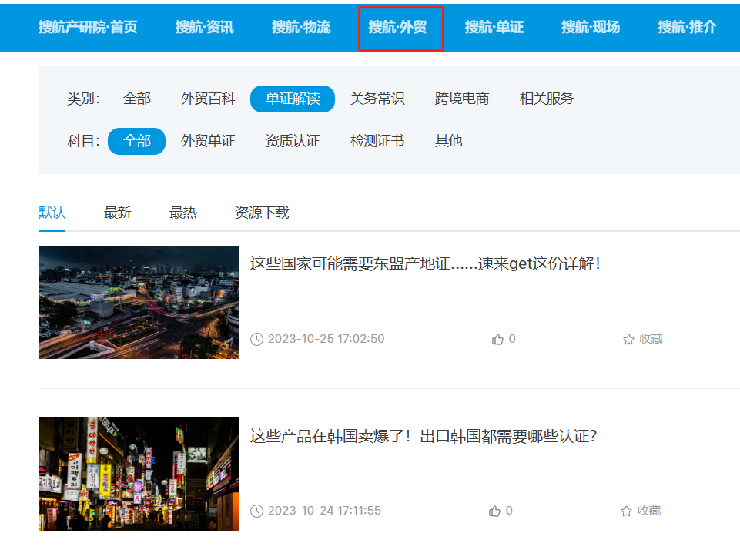Switch to the 搜航·物流 section
This screenshot has width=740, height=560.
pos(301,28)
